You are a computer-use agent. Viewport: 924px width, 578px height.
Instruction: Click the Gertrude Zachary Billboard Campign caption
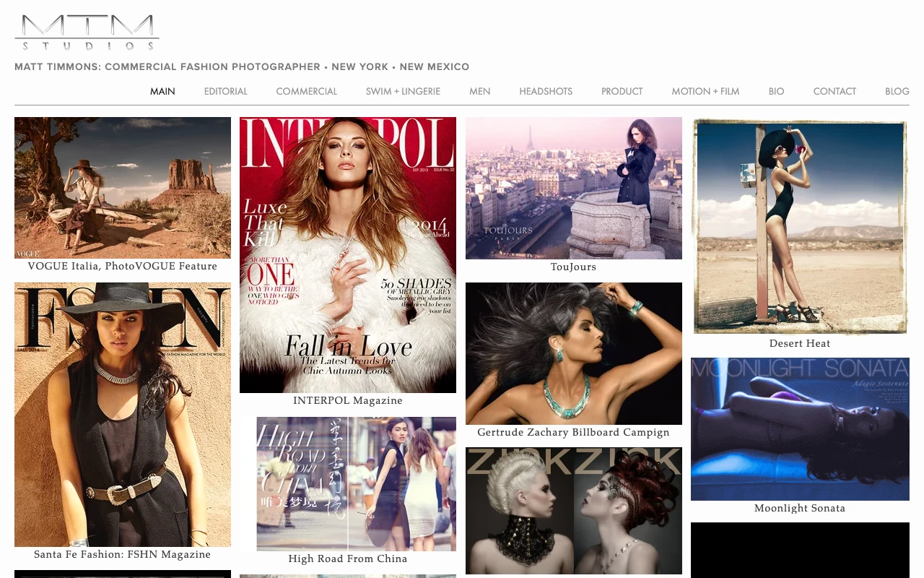click(x=573, y=432)
